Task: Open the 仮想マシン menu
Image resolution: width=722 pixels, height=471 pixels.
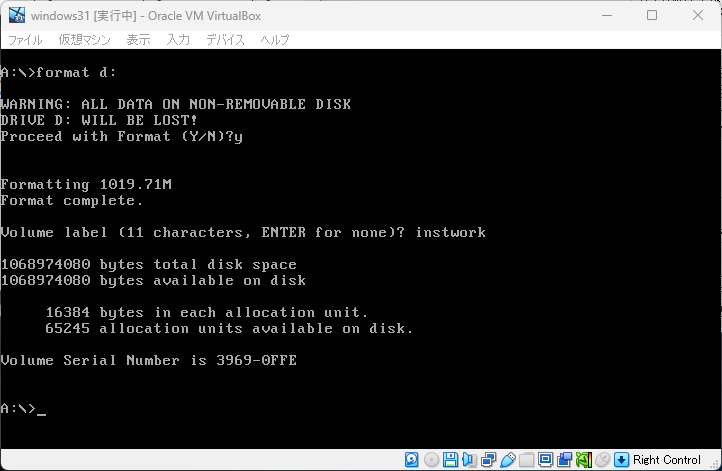Action: click(84, 40)
